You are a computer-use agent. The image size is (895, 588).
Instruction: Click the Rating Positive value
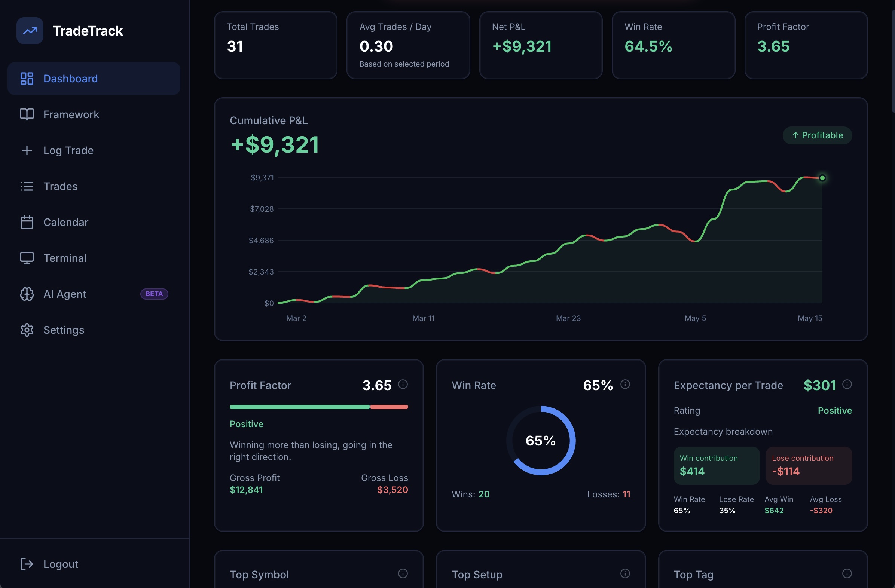(835, 411)
